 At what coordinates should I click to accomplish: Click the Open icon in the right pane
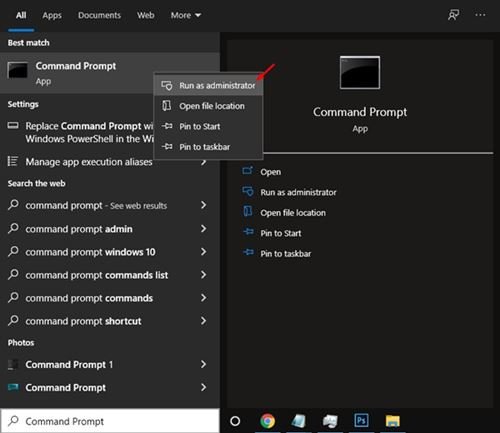tap(248, 171)
